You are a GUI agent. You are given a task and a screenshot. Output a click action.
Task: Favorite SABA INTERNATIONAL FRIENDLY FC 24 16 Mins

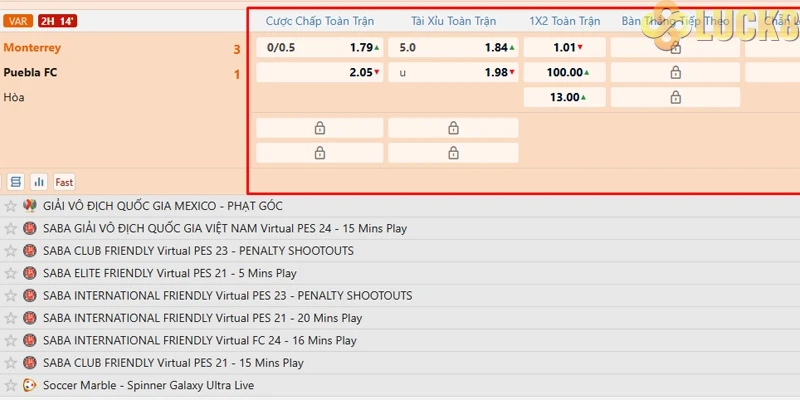tap(10, 341)
